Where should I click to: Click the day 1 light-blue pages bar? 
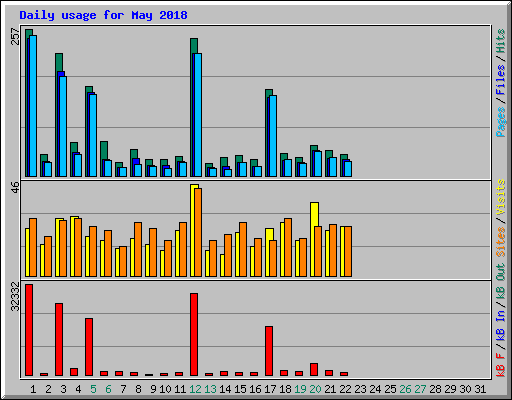click(x=33, y=106)
